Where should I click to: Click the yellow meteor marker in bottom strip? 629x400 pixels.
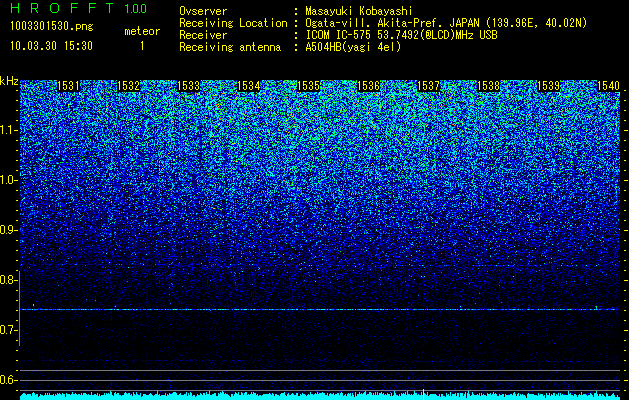click(x=423, y=394)
